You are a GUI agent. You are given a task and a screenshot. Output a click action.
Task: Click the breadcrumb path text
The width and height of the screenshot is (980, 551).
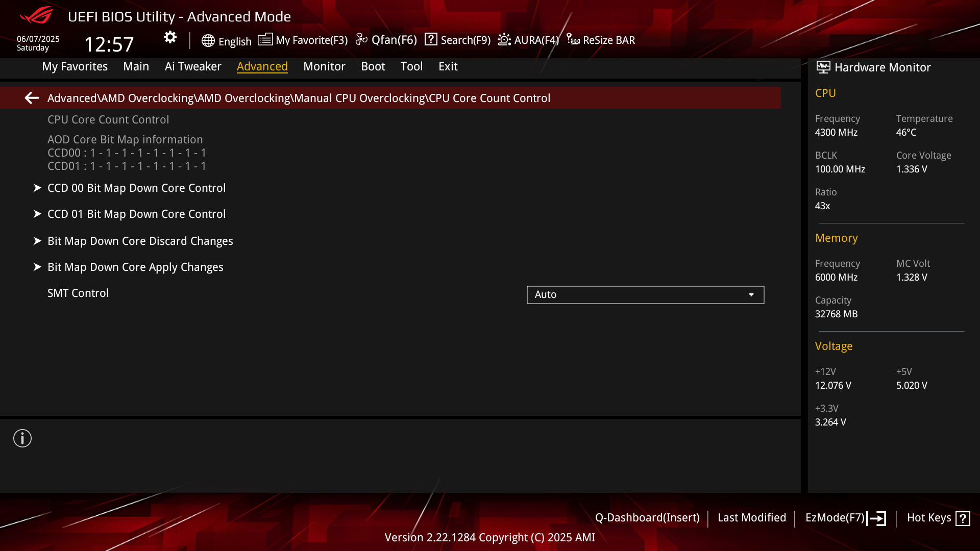pos(299,98)
